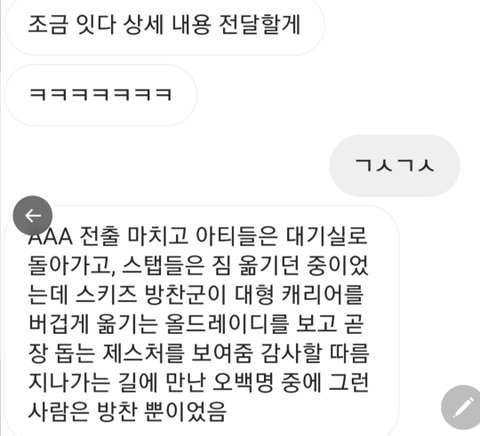Click the word 제스처를

click(143, 354)
